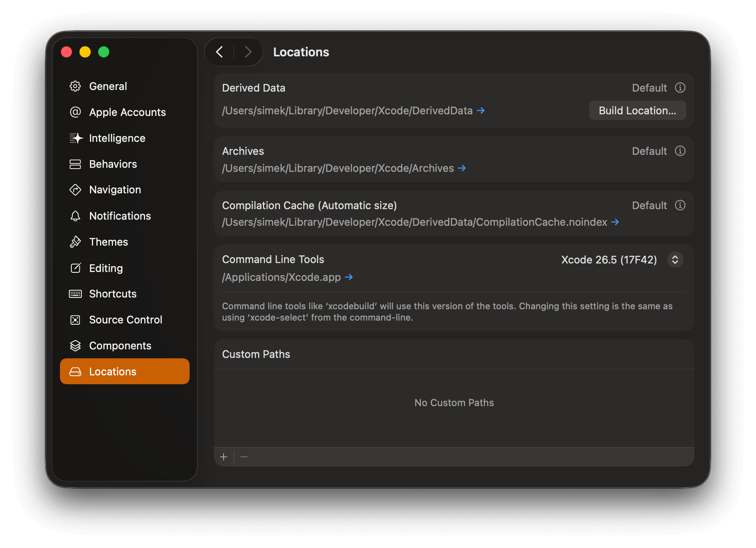Show info for Derived Data location
The height and width of the screenshot is (548, 756).
680,88
